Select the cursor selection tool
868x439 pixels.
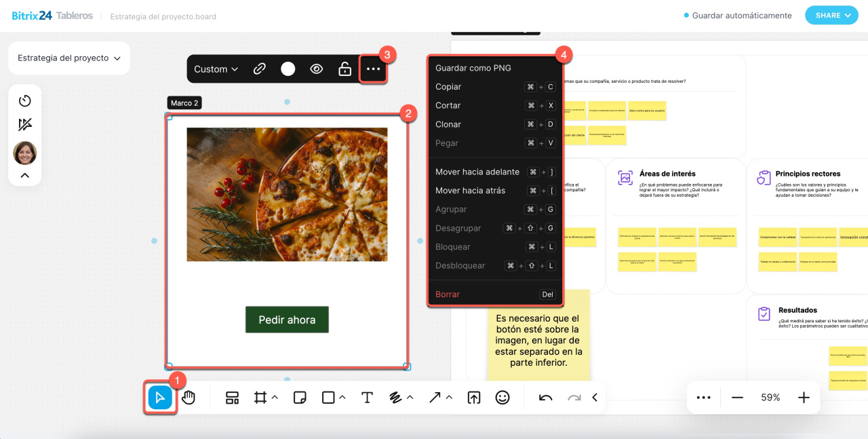pyautogui.click(x=160, y=398)
